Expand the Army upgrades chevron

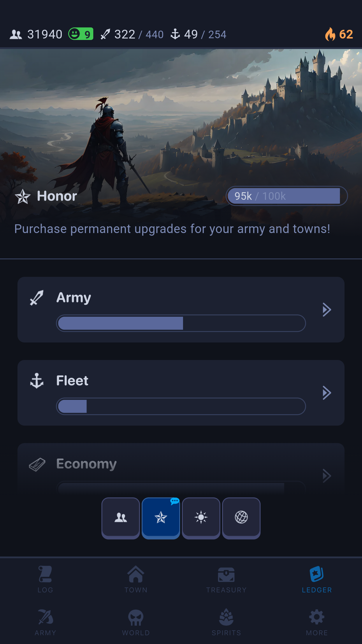[327, 310]
